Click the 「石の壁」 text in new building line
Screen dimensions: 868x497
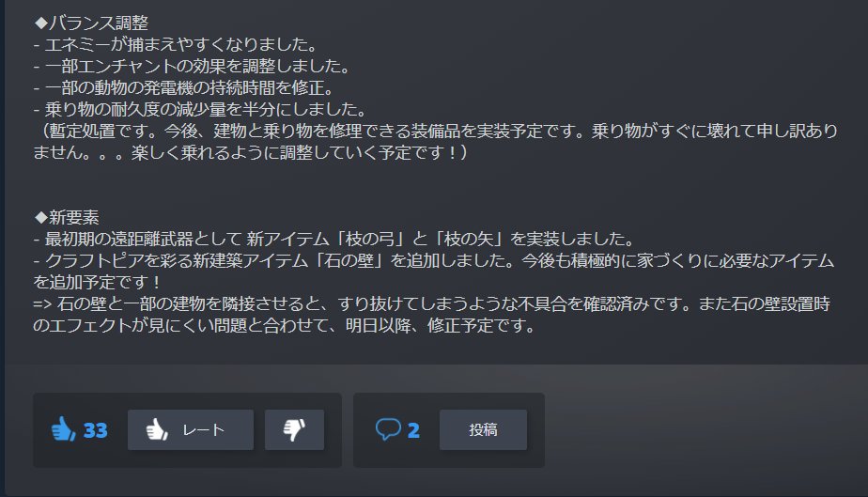coord(349,260)
